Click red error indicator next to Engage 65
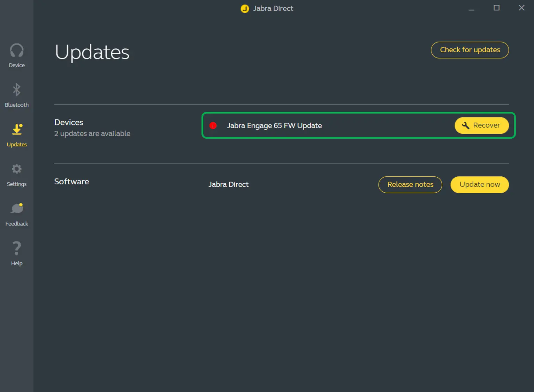Screen dimensions: 534x392 click(213, 125)
